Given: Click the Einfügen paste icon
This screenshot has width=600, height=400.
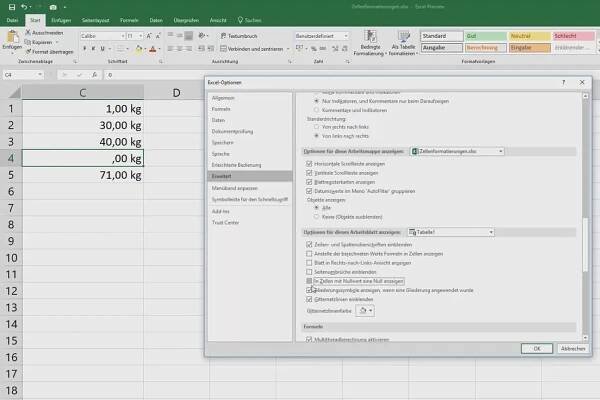Looking at the screenshot, I should 11,37.
